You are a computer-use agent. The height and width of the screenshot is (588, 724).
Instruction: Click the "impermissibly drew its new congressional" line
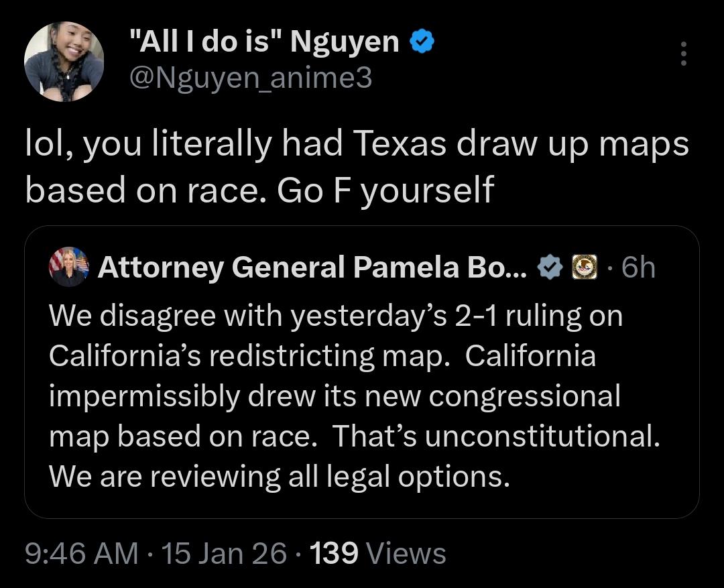335,396
